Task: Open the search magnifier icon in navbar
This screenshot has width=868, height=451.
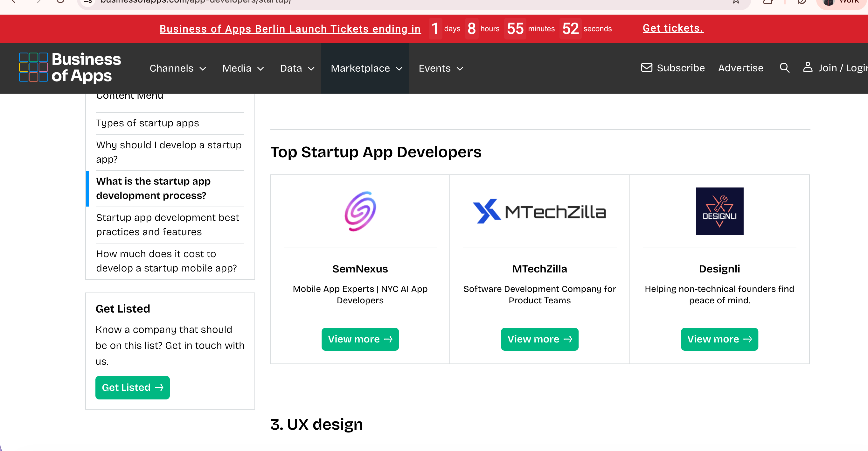Action: coord(784,68)
